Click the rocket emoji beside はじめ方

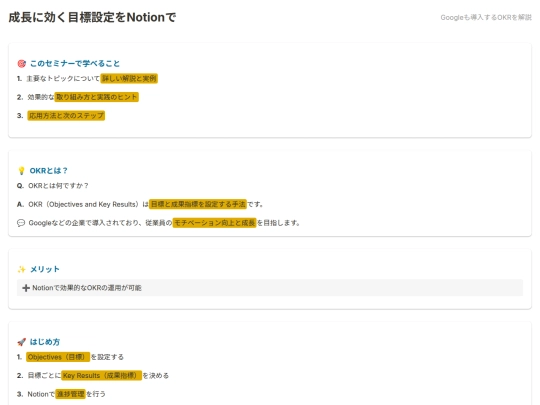coord(21,342)
